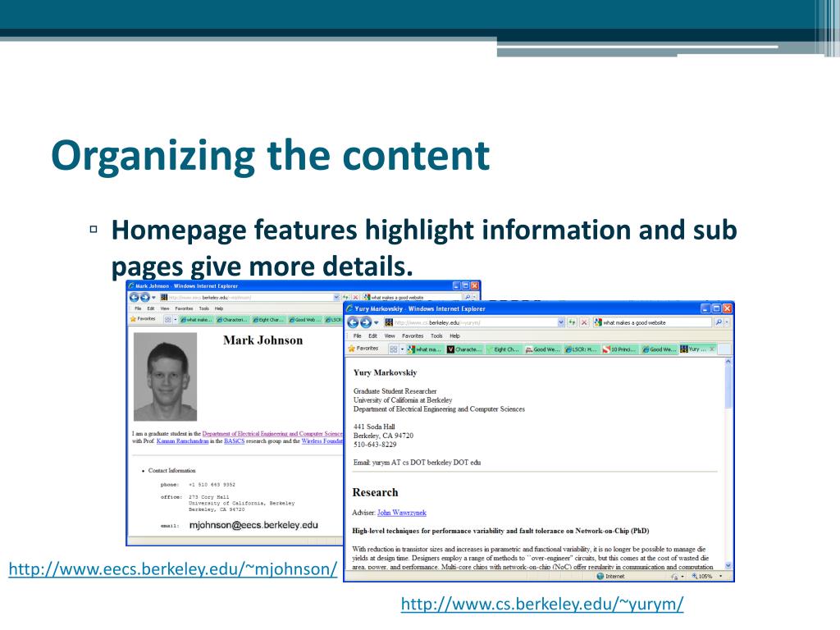Switch to the '10 Princi...' tab in the Yury Markovskiy window
The width and height of the screenshot is (840, 630).
click(x=619, y=349)
